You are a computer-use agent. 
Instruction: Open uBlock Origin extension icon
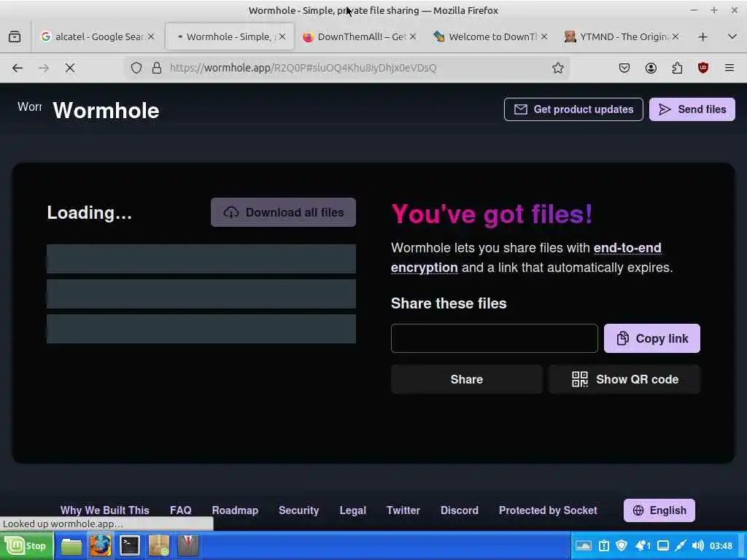point(703,68)
